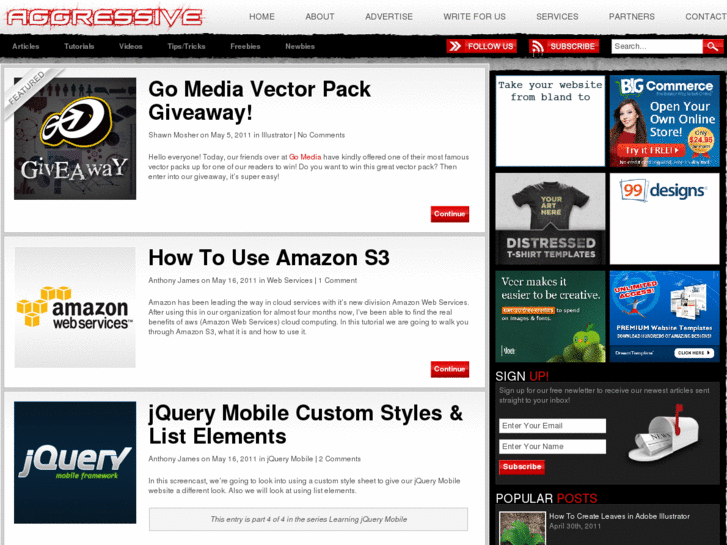This screenshot has width=727, height=545.
Task: Click the 99designs ad
Action: [x=664, y=219]
